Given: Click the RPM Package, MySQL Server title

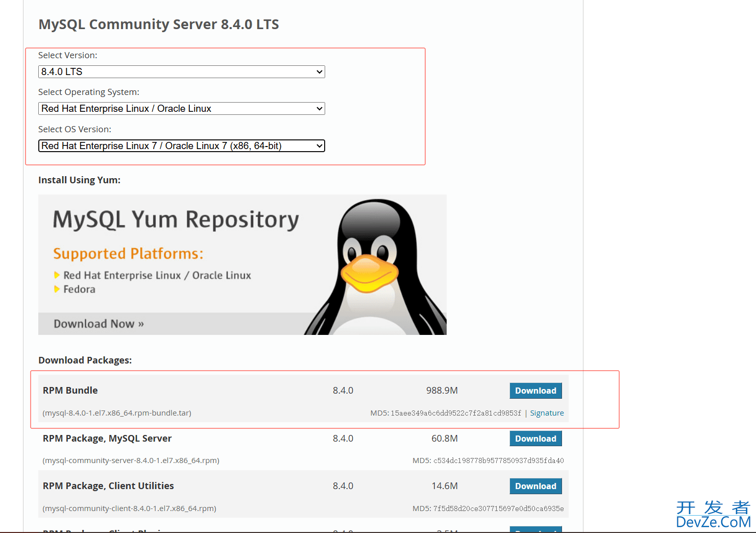Looking at the screenshot, I should pos(107,439).
